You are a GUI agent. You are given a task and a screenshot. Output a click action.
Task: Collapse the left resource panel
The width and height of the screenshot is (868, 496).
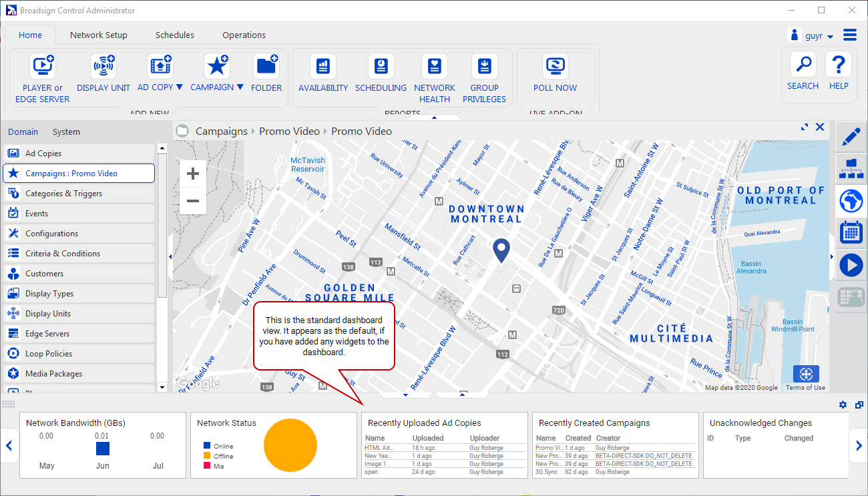170,256
